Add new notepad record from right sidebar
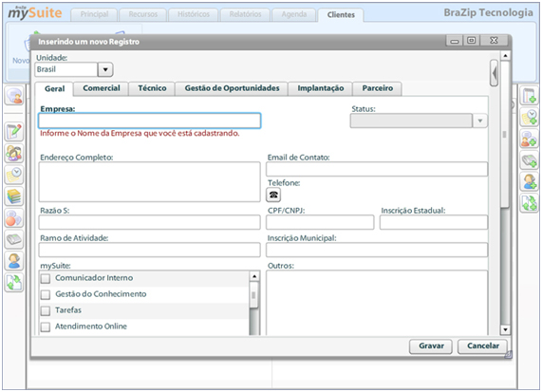This screenshot has height=392, width=542. click(530, 96)
